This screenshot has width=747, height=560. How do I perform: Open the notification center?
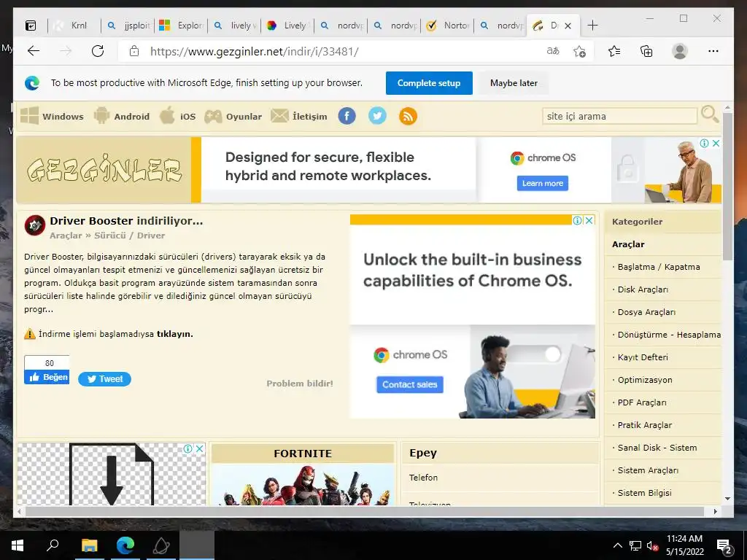coord(724,546)
